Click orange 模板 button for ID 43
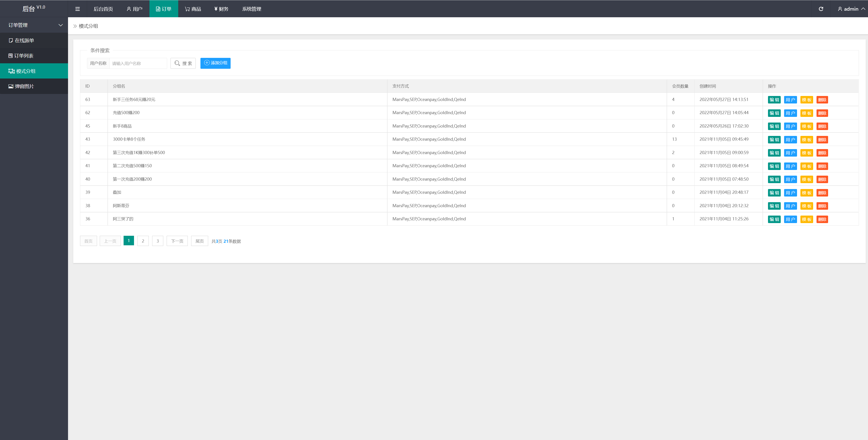The height and width of the screenshot is (440, 868). [x=806, y=140]
